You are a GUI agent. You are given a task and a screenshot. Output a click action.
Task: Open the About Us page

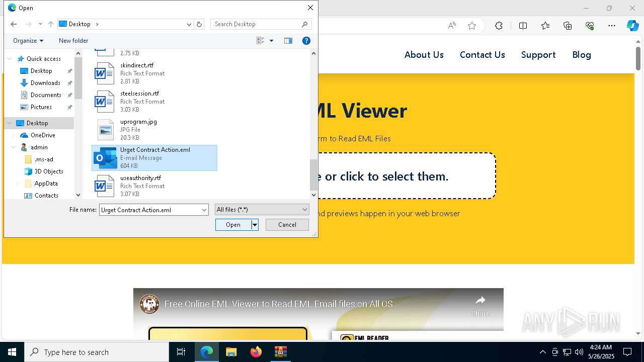[x=424, y=55]
